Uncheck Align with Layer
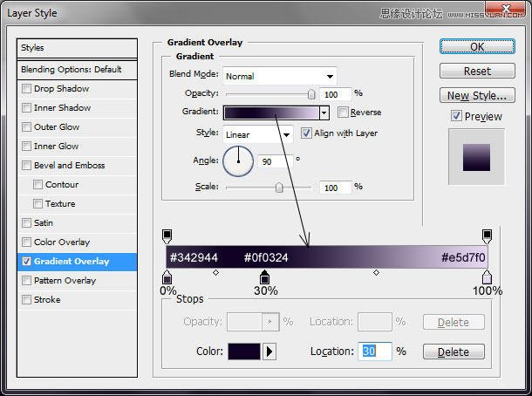This screenshot has height=396, width=532. pos(306,133)
